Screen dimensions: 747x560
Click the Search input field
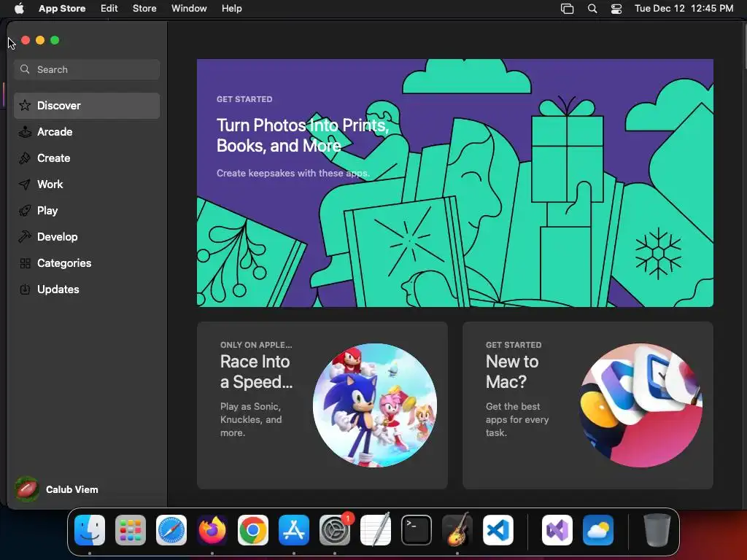(87, 69)
